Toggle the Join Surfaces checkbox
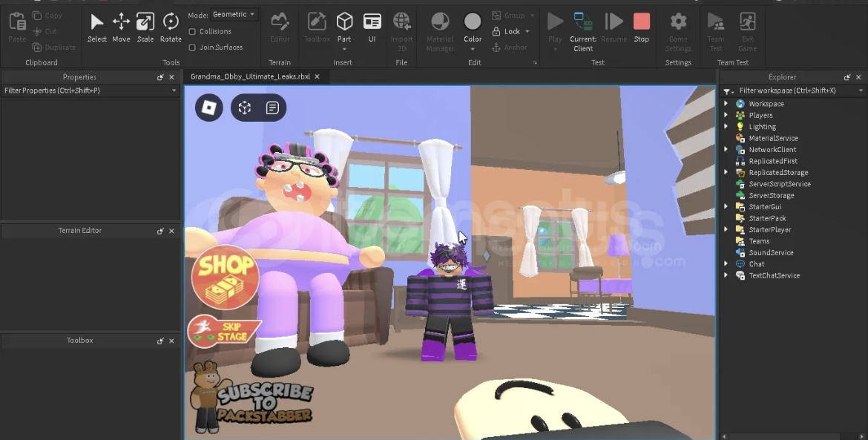This screenshot has width=868, height=440. (x=192, y=47)
